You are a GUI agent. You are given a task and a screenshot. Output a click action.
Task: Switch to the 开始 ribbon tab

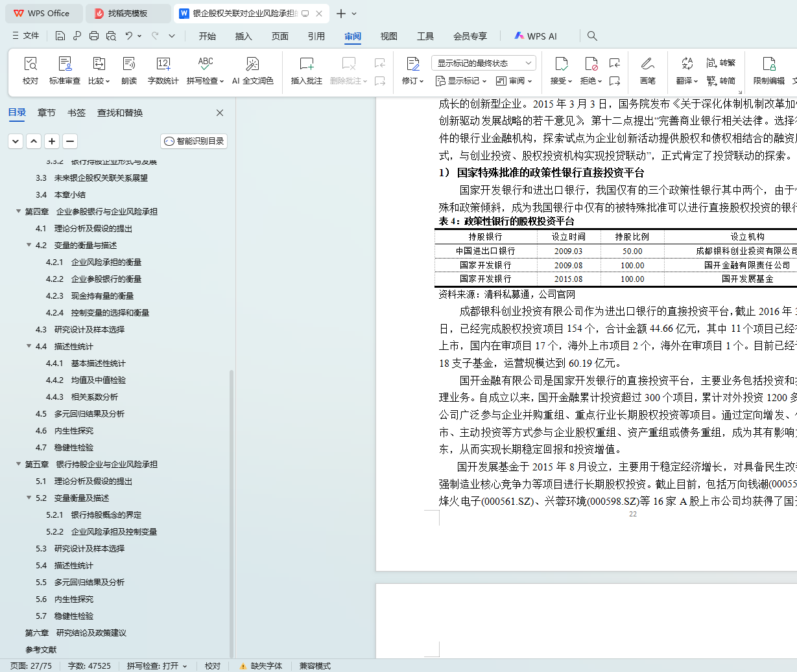click(208, 36)
